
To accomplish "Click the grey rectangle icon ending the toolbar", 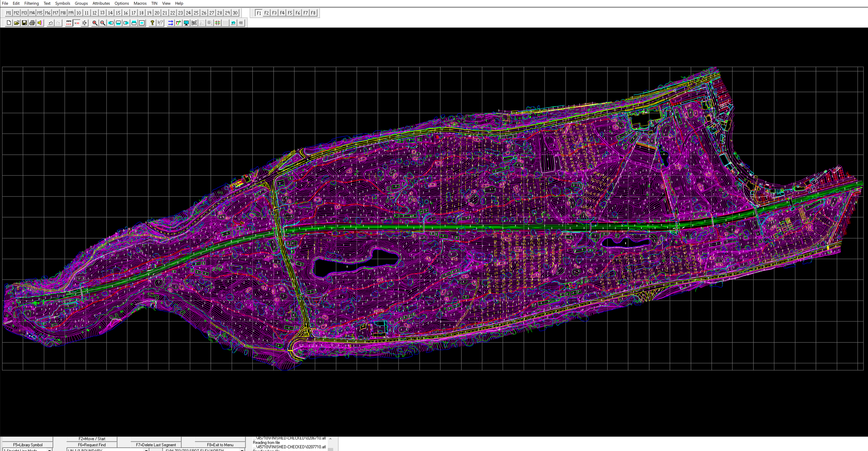I will click(x=241, y=23).
